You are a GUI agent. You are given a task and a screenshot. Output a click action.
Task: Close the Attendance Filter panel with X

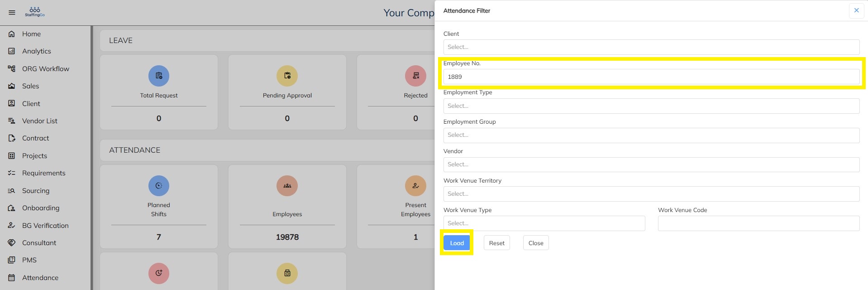(856, 10)
